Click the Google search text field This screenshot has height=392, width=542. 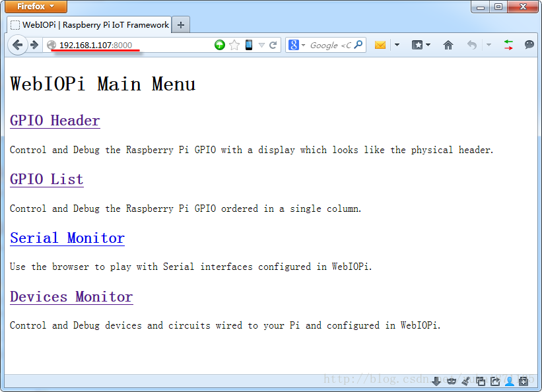[330, 45]
